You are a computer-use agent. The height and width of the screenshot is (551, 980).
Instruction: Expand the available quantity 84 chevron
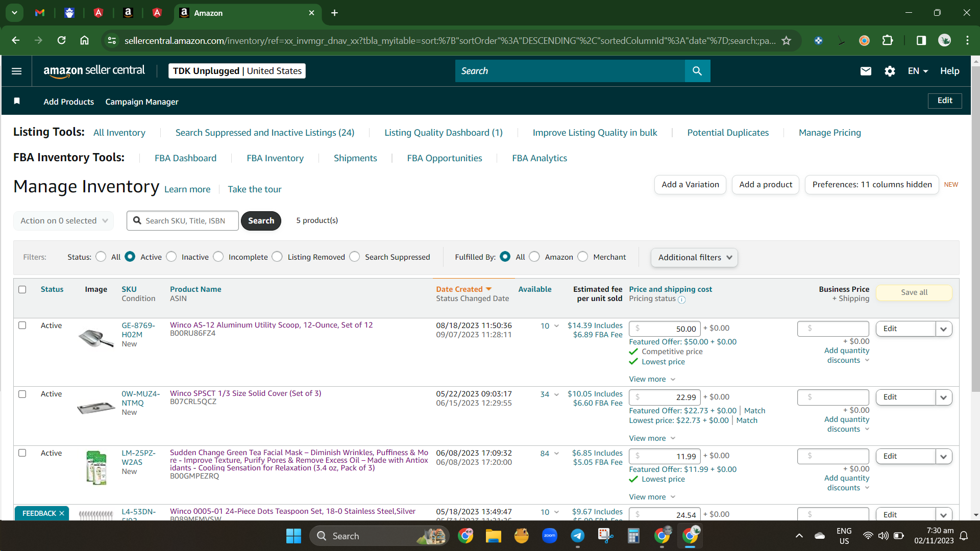556,453
